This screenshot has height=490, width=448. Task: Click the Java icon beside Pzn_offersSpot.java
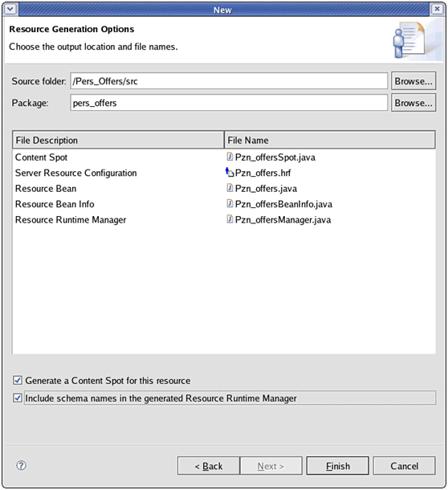pos(230,157)
